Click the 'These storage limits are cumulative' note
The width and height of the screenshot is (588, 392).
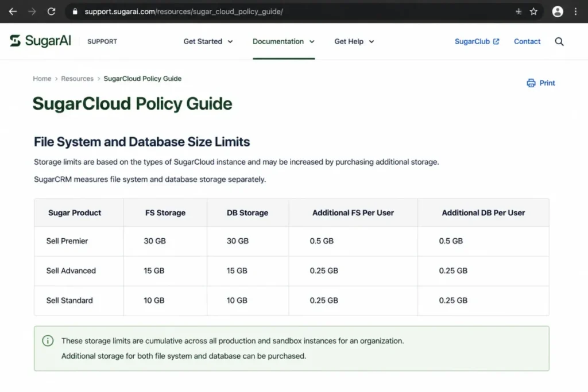[233, 341]
